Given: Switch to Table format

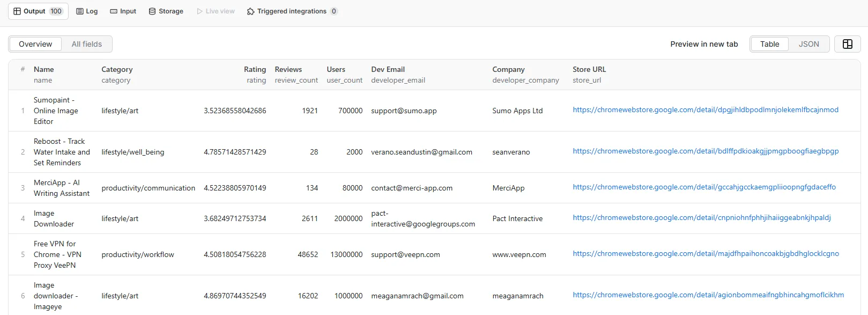Looking at the screenshot, I should [x=769, y=44].
